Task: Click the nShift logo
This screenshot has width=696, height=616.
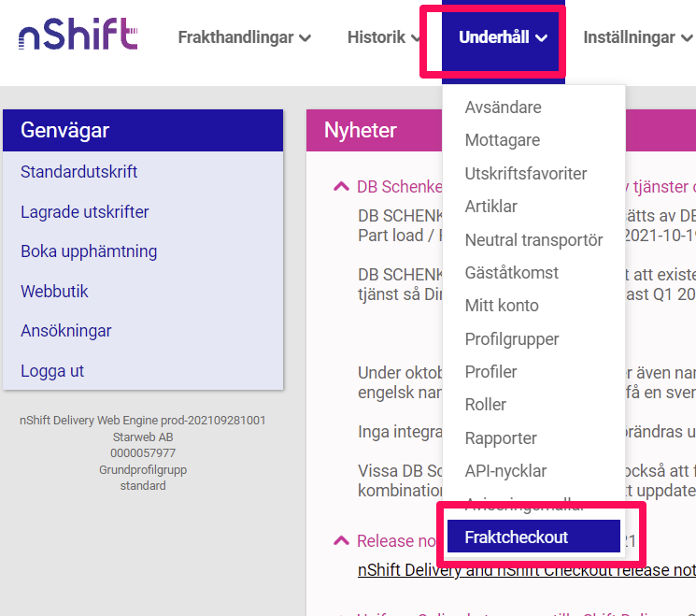Action: (78, 34)
